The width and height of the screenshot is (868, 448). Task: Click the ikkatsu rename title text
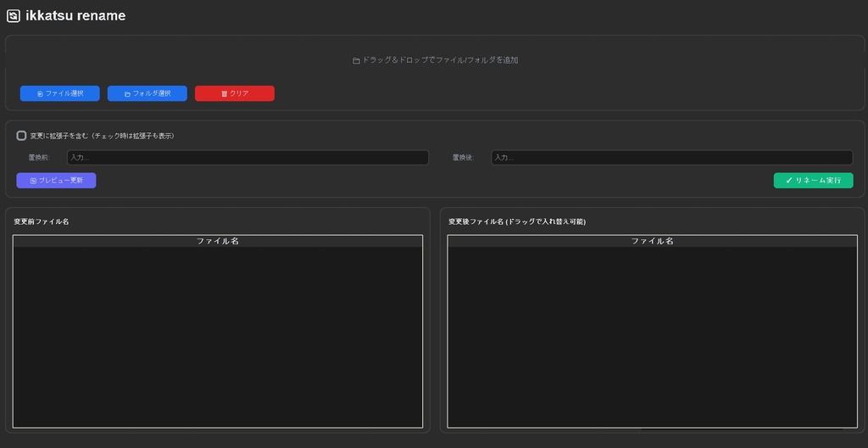click(x=75, y=16)
